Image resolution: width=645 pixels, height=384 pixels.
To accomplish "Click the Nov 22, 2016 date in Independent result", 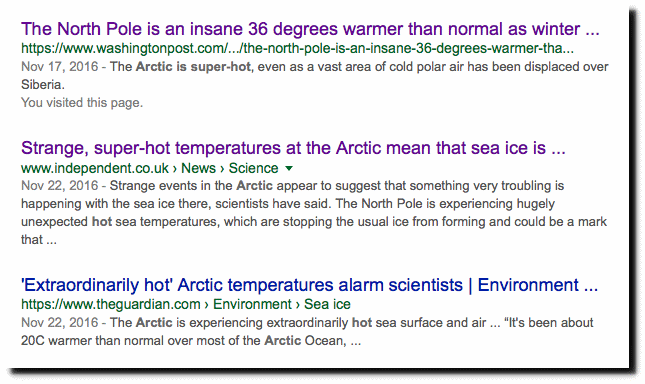I will 60,186.
